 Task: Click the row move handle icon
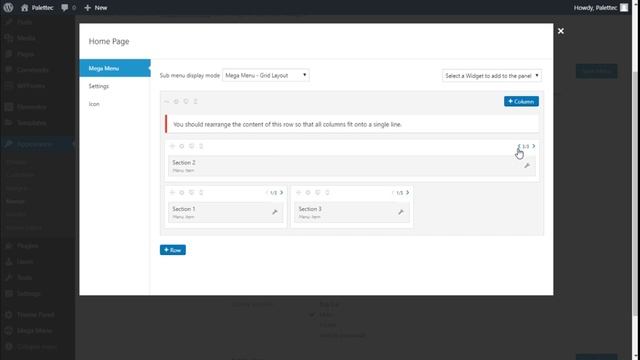point(167,102)
